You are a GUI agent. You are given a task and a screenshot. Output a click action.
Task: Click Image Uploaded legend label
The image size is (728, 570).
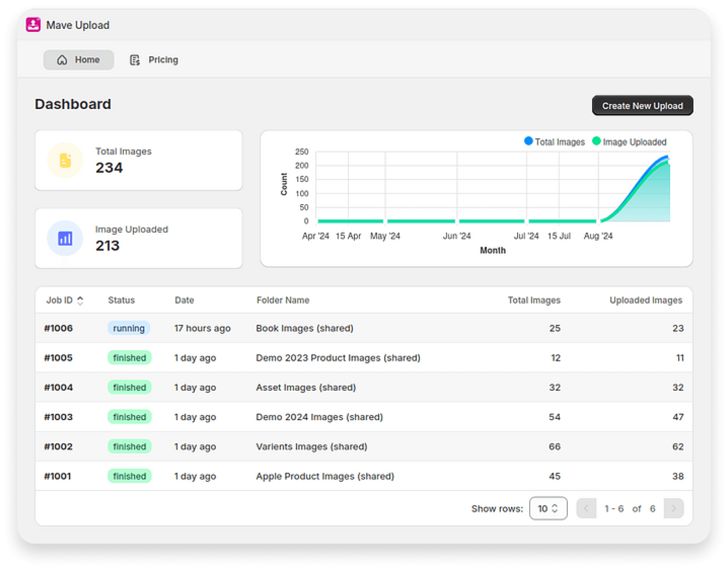tap(634, 142)
